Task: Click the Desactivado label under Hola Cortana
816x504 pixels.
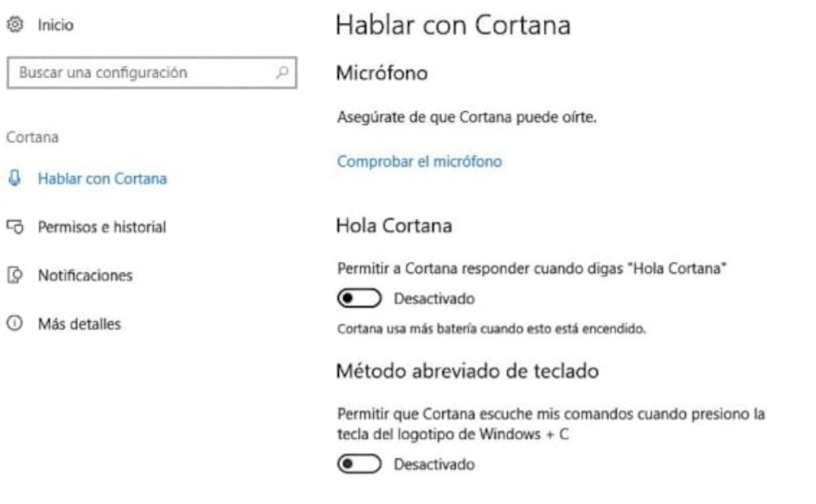Action: [x=434, y=299]
